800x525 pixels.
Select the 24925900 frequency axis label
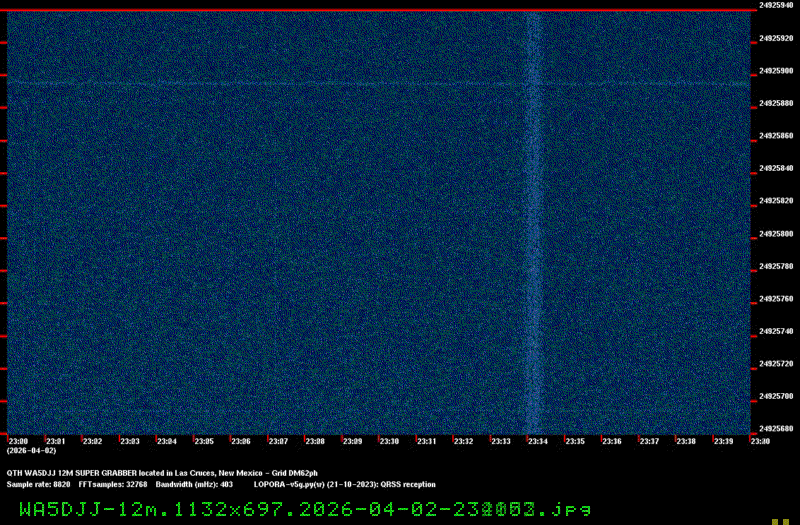pyautogui.click(x=776, y=71)
